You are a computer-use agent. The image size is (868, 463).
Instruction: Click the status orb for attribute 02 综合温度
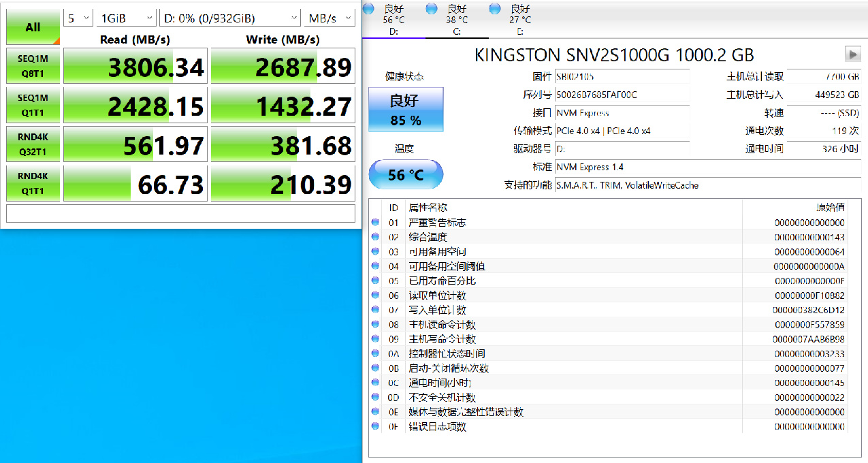pyautogui.click(x=375, y=237)
